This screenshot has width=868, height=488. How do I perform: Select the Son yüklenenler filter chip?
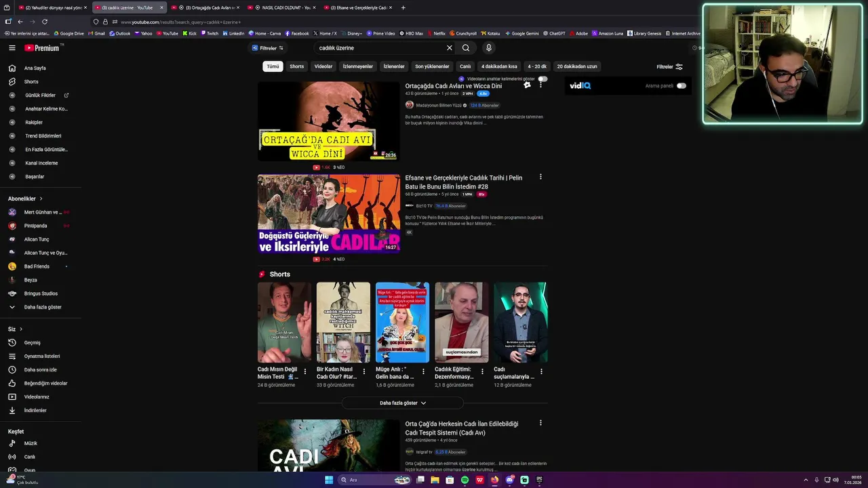(432, 66)
